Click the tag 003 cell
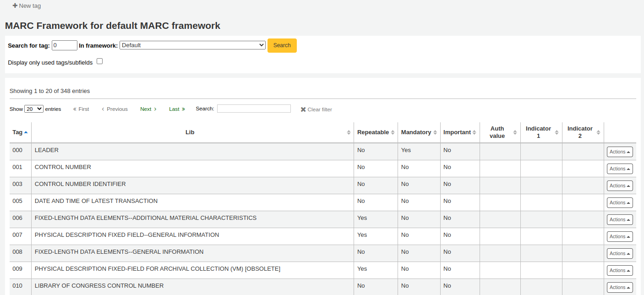Viewport: 644px width, 295px height. (x=20, y=186)
